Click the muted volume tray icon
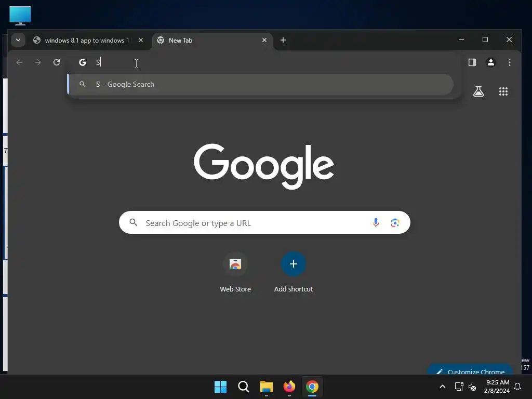 [472, 387]
